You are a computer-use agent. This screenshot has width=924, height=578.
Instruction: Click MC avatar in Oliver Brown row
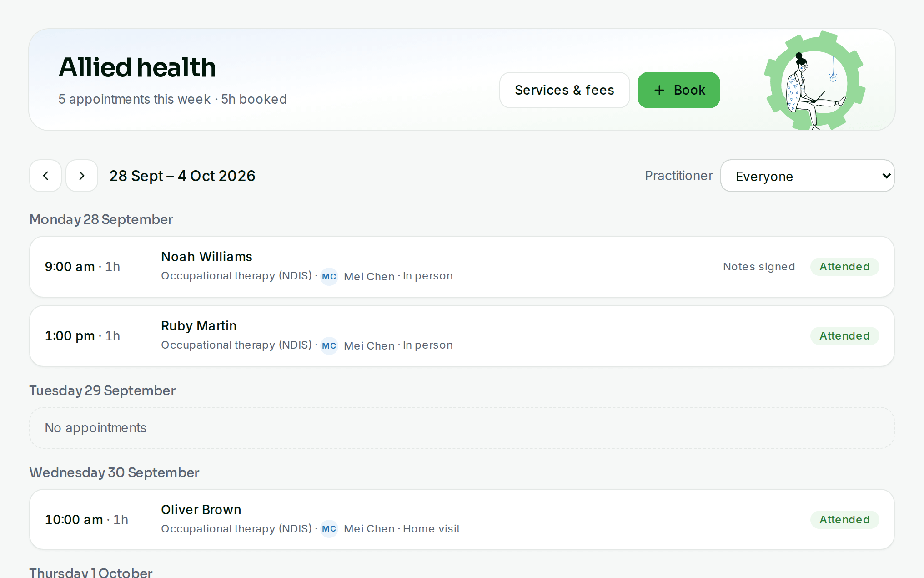(329, 529)
